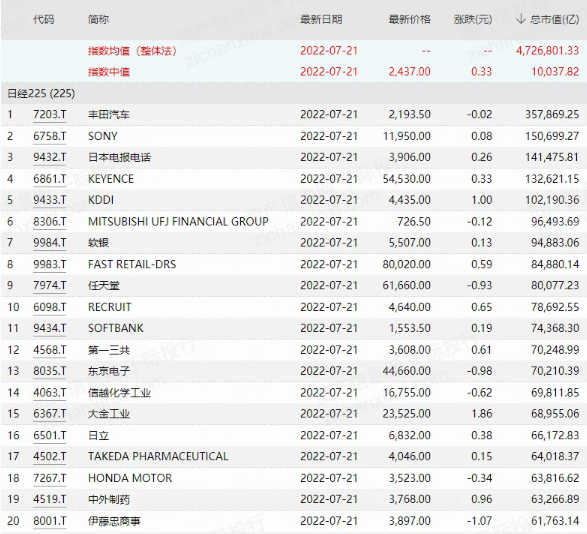The image size is (587, 534).
Task: Select the 第一三共 name cell
Action: click(109, 349)
